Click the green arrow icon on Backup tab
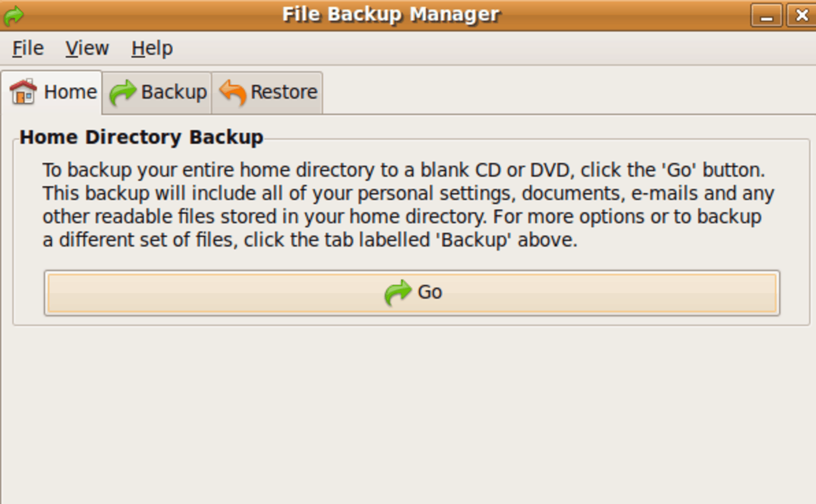Viewport: 816px width, 504px height. (x=123, y=92)
